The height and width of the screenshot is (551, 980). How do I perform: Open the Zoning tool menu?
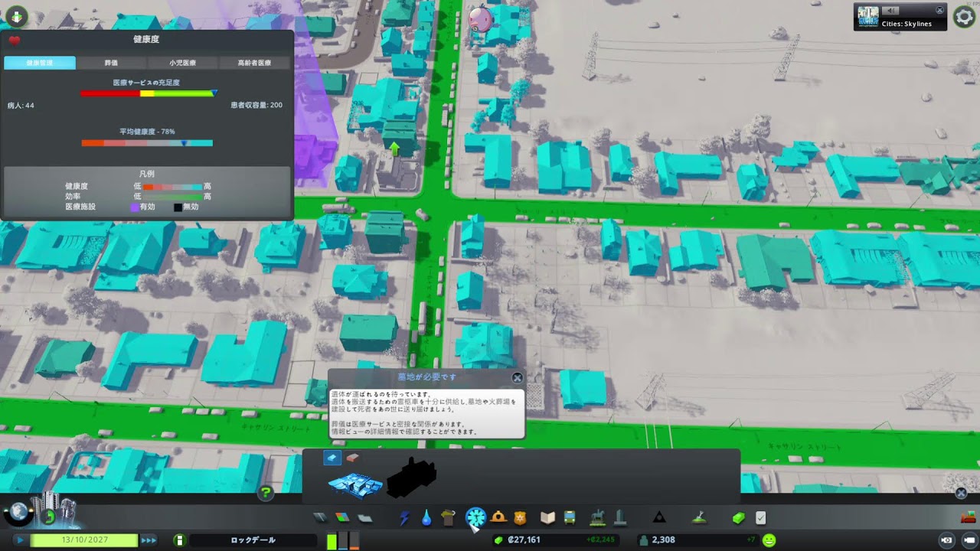pyautogui.click(x=342, y=518)
